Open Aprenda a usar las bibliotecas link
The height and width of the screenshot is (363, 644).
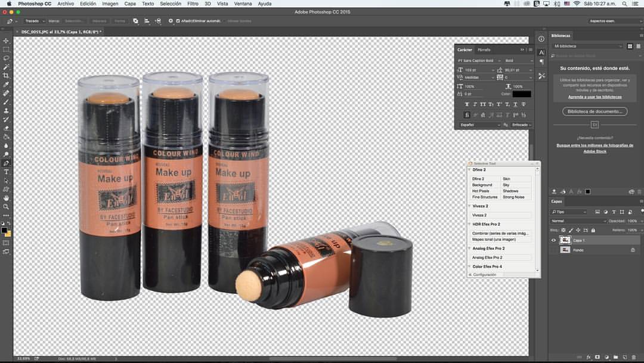[595, 97]
